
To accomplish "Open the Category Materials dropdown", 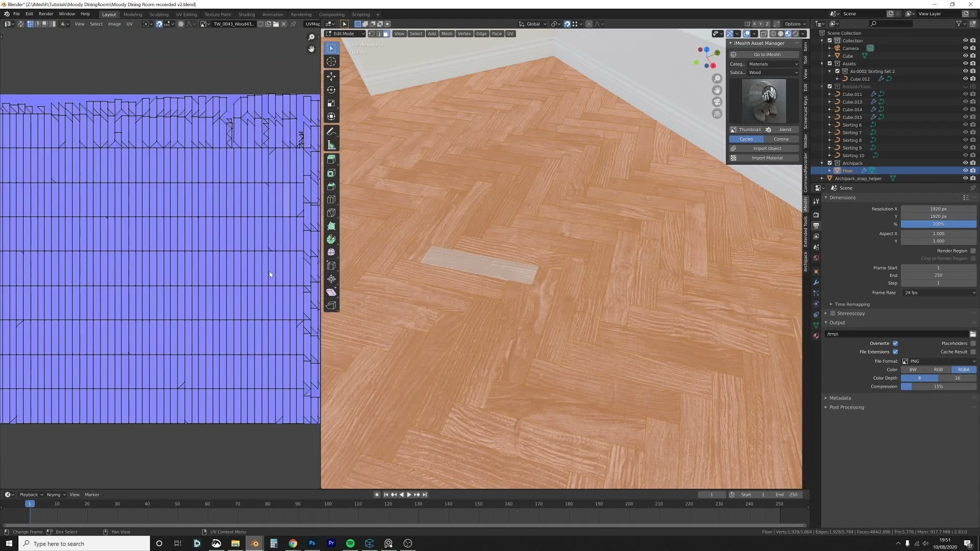I will pos(773,64).
